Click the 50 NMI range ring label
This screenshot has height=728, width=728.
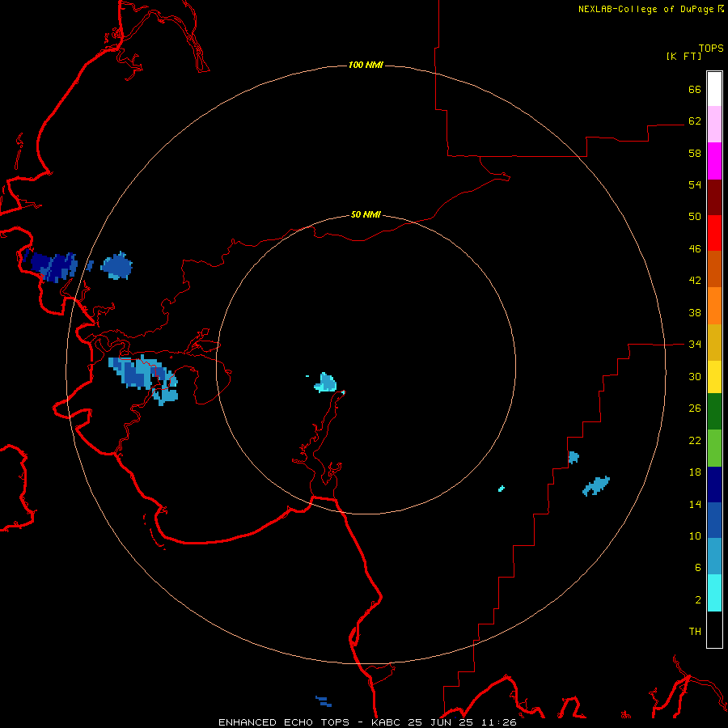click(366, 214)
